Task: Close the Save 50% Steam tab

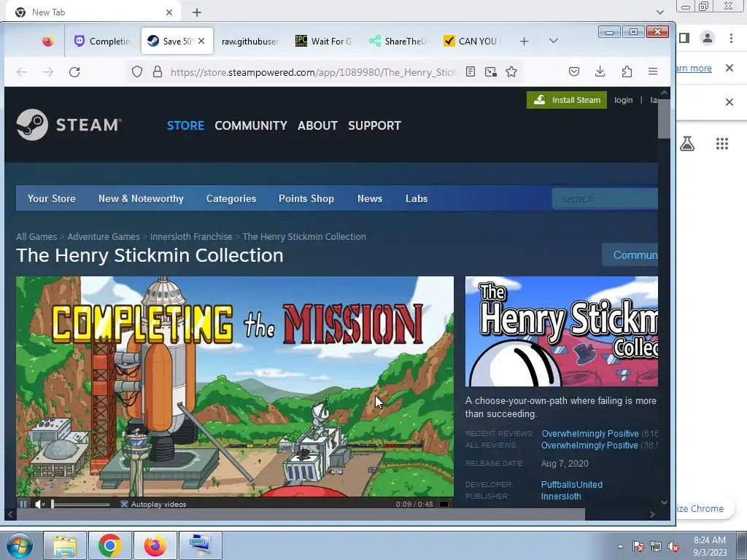Action: (201, 41)
